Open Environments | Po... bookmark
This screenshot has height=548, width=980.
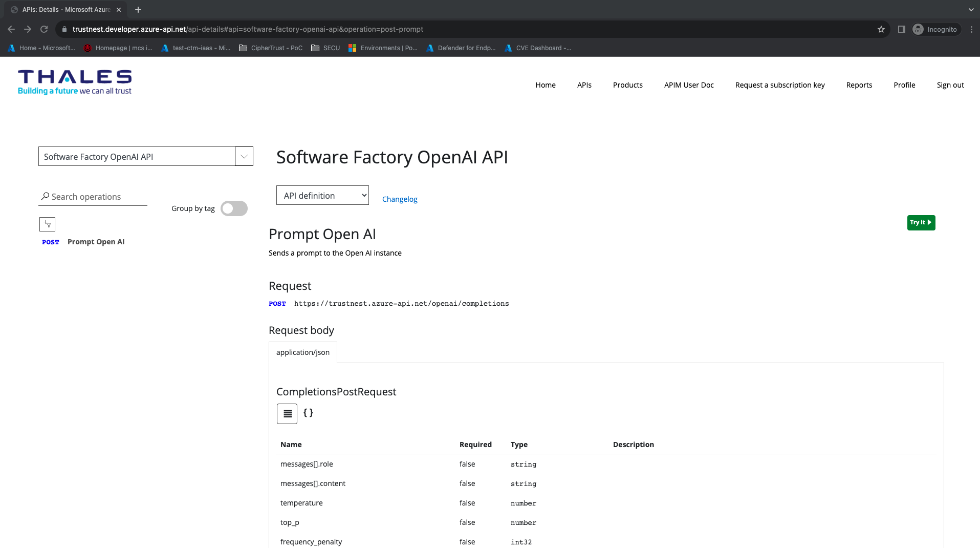pos(383,48)
